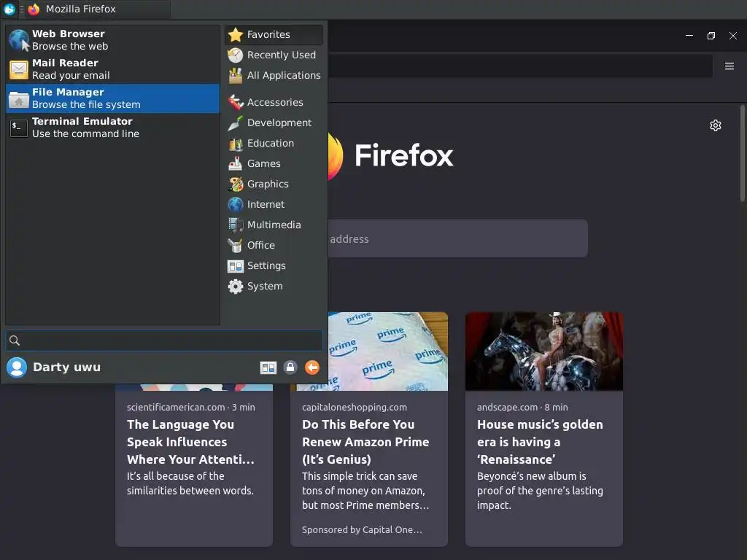Open new tab personalize gear icon

pyautogui.click(x=716, y=125)
